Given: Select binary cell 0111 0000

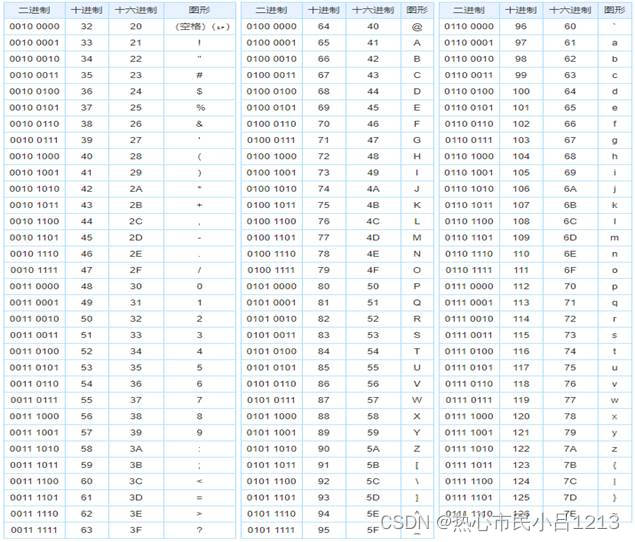Looking at the screenshot, I should coord(469,286).
